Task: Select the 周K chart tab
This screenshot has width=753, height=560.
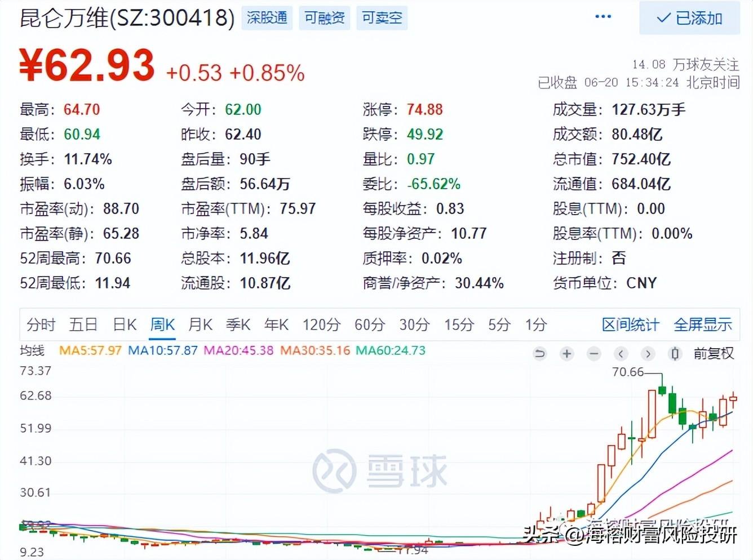Action: (163, 325)
